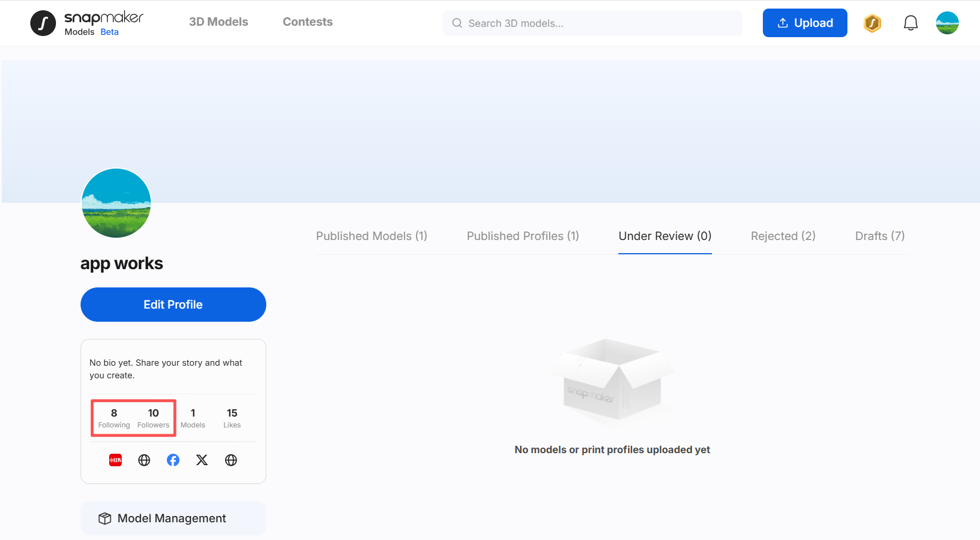
Task: Click the gold coin badge icon
Action: point(872,23)
